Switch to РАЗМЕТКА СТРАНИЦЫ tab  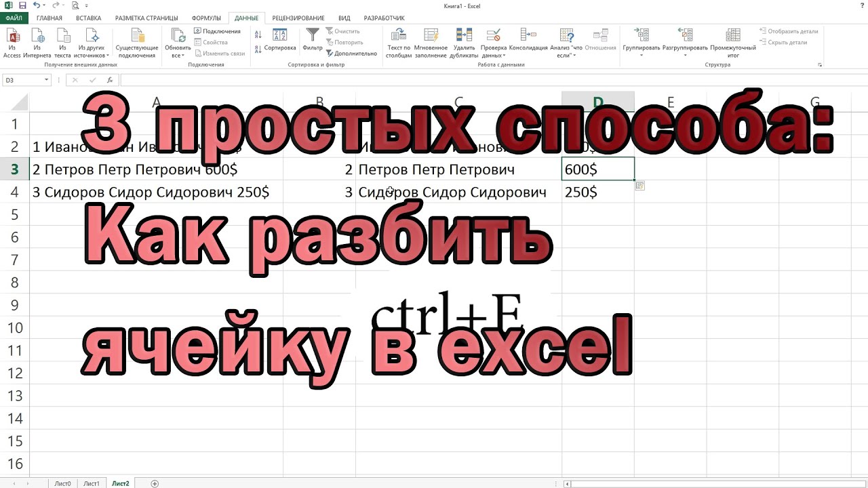click(x=146, y=18)
